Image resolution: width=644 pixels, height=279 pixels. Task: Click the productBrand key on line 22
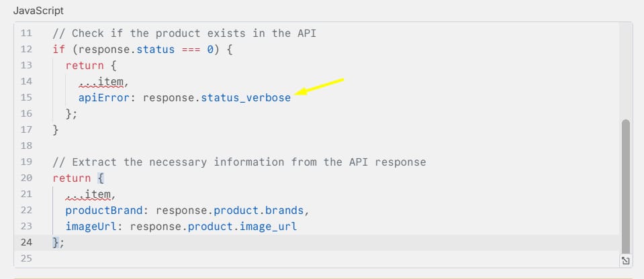tap(104, 211)
